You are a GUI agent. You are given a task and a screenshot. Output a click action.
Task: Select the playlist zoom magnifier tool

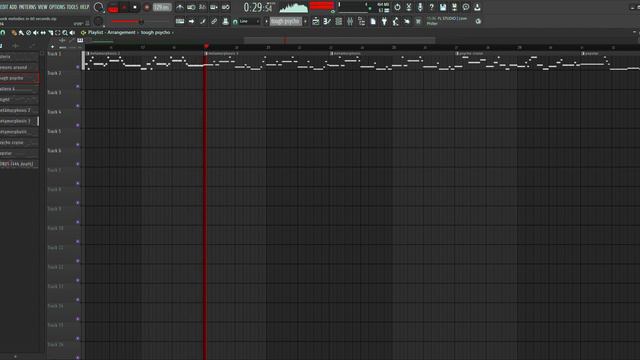tap(65, 33)
